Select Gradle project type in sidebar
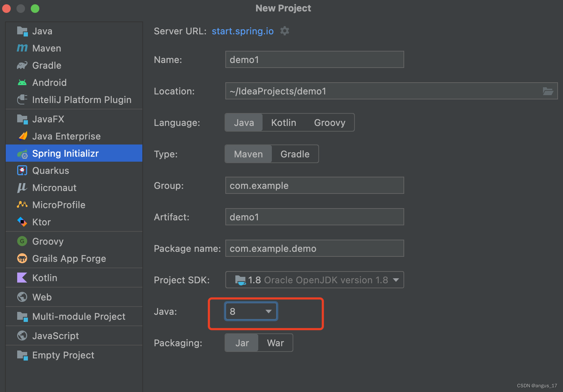 tap(74, 65)
